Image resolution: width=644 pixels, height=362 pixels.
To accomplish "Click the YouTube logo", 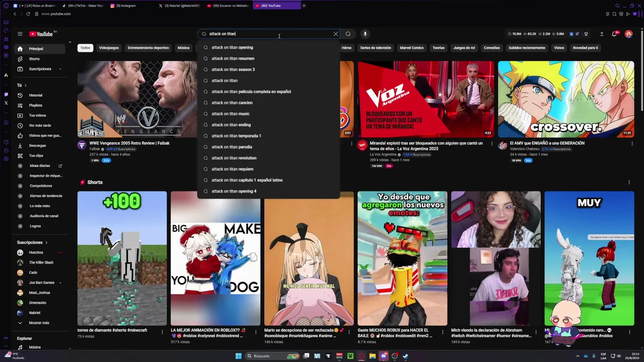I will (x=41, y=34).
